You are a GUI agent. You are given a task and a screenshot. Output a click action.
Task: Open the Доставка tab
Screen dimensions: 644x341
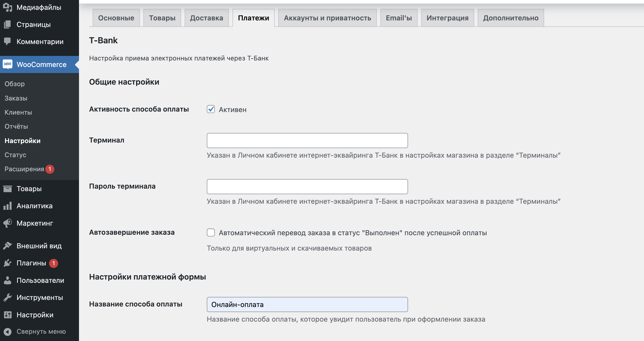207,18
